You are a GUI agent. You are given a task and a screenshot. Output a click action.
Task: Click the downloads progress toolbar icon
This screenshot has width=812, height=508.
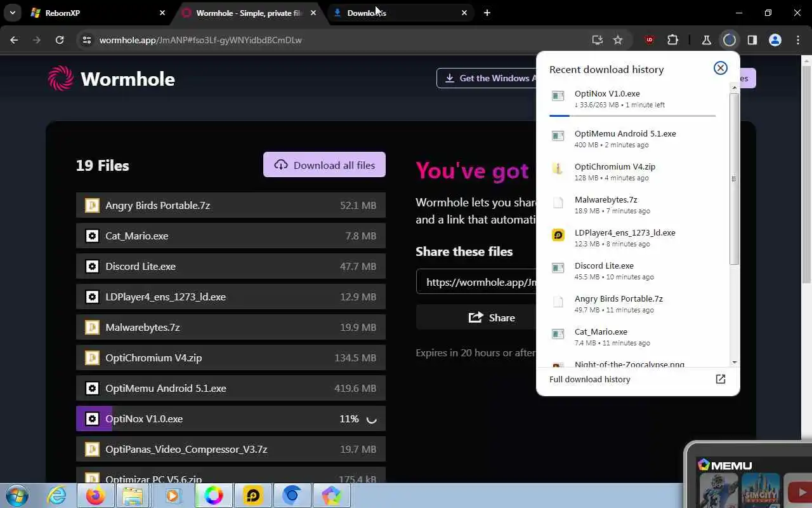(730, 40)
